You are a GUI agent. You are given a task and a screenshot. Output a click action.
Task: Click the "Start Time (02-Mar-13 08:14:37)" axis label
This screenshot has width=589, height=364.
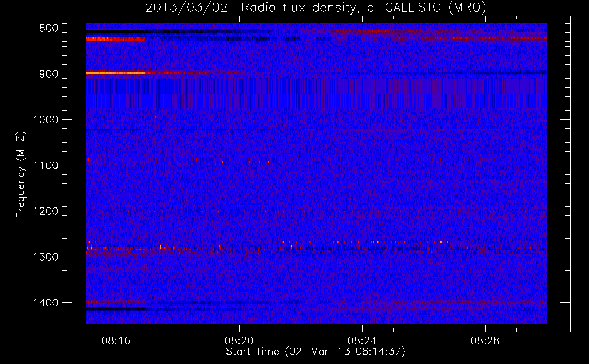click(x=316, y=352)
